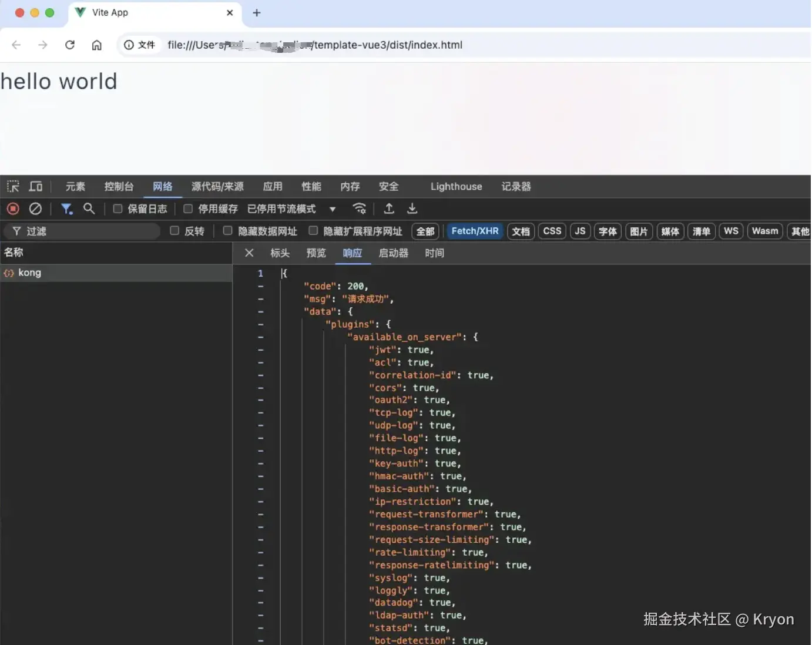The image size is (812, 645).
Task: Click the browser forward arrow
Action: coord(42,45)
